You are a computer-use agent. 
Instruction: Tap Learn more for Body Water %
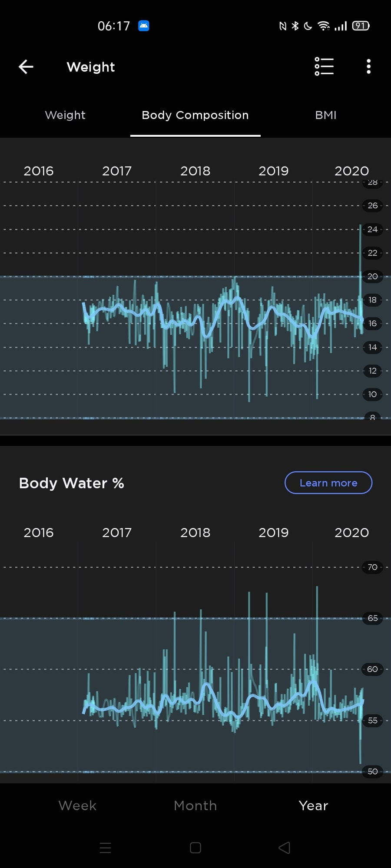point(328,483)
